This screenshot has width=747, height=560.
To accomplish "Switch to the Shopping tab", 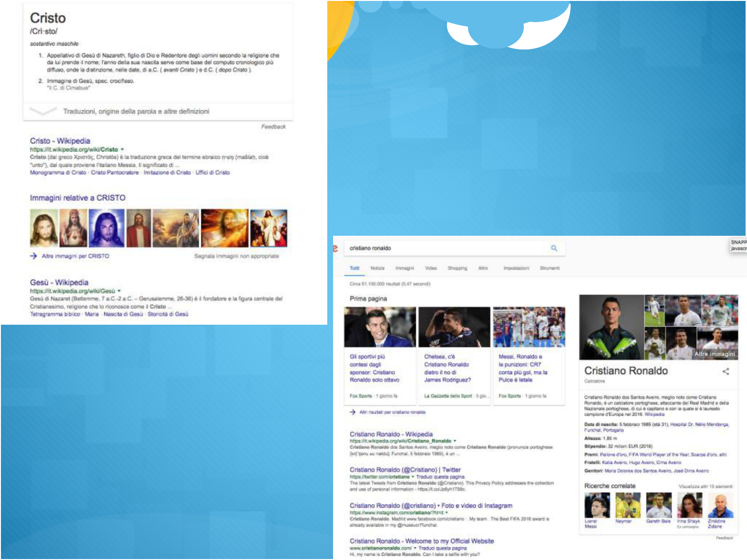I will pos(457,268).
